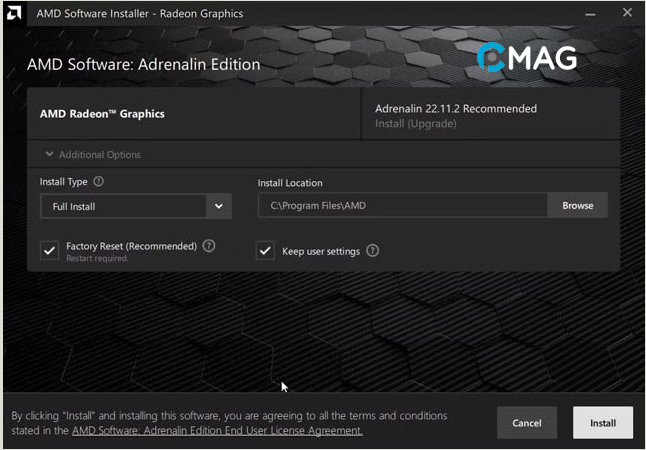Click the Install Location path field
Viewport: 646px width, 450px height.
[x=402, y=206]
